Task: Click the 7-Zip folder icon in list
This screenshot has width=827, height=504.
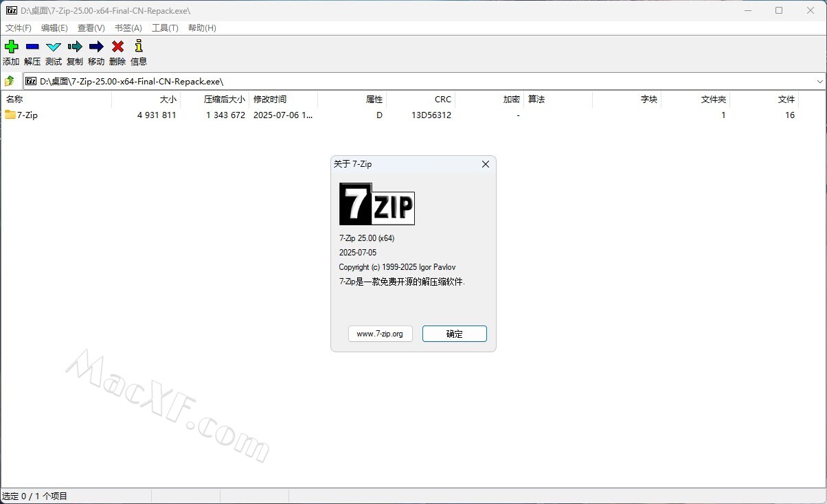Action: click(x=10, y=115)
